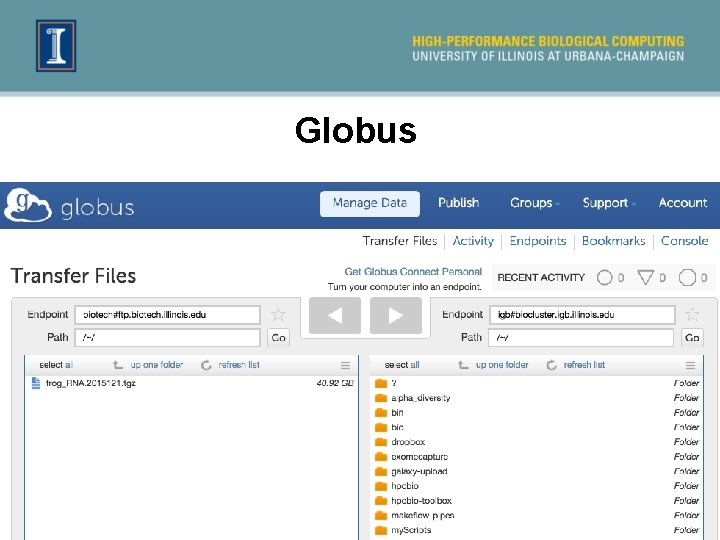The height and width of the screenshot is (540, 720).
Task: Click the Get Globus Connect Personal link
Action: (x=413, y=272)
